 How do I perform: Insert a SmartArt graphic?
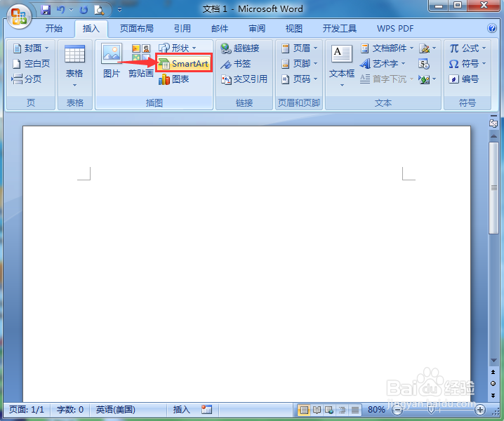(x=183, y=64)
